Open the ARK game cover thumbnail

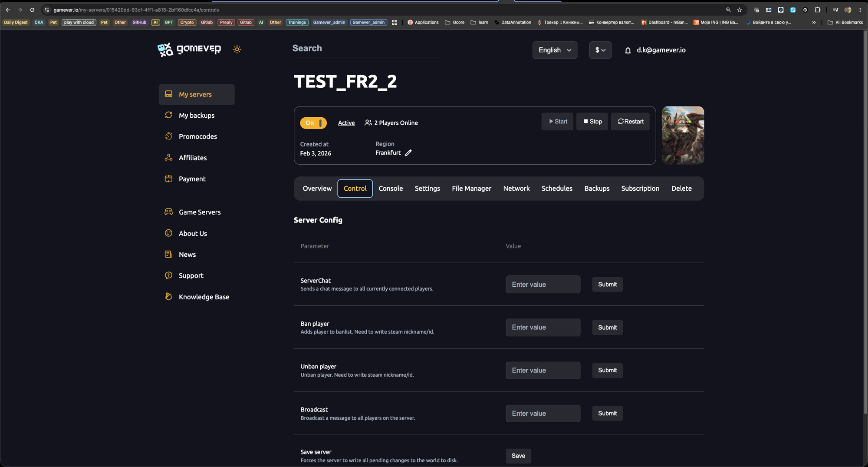click(x=683, y=136)
